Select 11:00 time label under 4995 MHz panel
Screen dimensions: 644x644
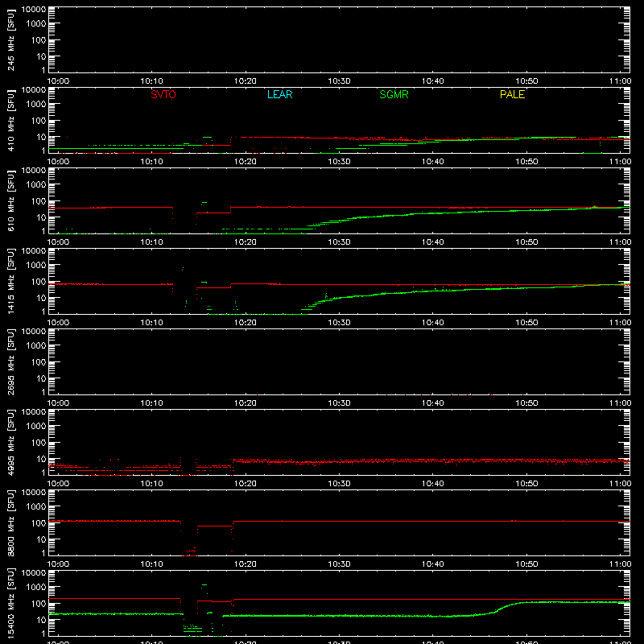620,484
